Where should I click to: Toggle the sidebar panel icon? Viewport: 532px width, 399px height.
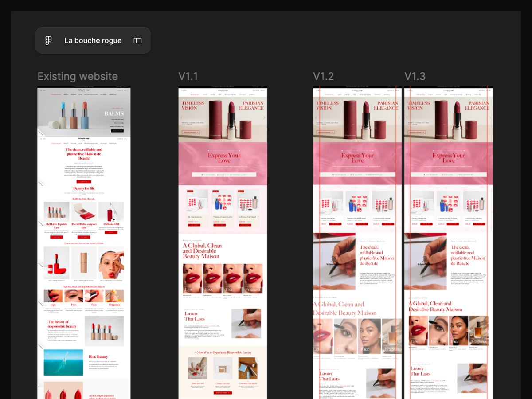pyautogui.click(x=137, y=41)
